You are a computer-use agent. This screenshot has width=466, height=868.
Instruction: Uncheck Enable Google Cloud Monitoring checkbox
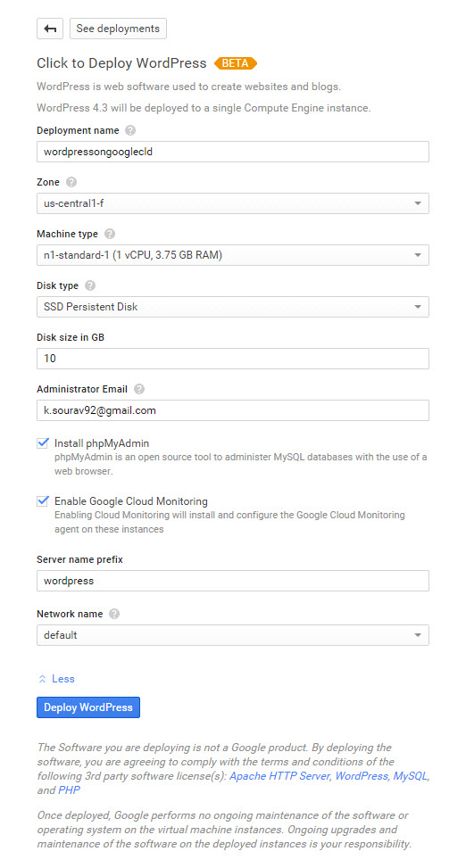click(43, 501)
